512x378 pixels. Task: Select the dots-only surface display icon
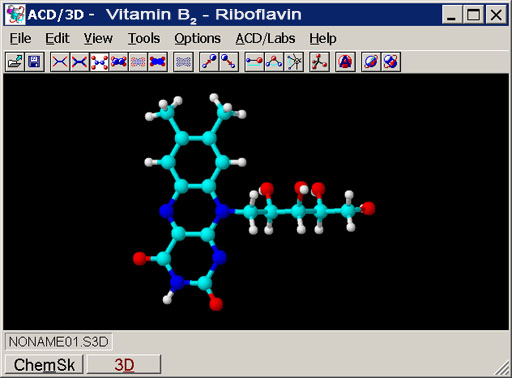(x=138, y=62)
